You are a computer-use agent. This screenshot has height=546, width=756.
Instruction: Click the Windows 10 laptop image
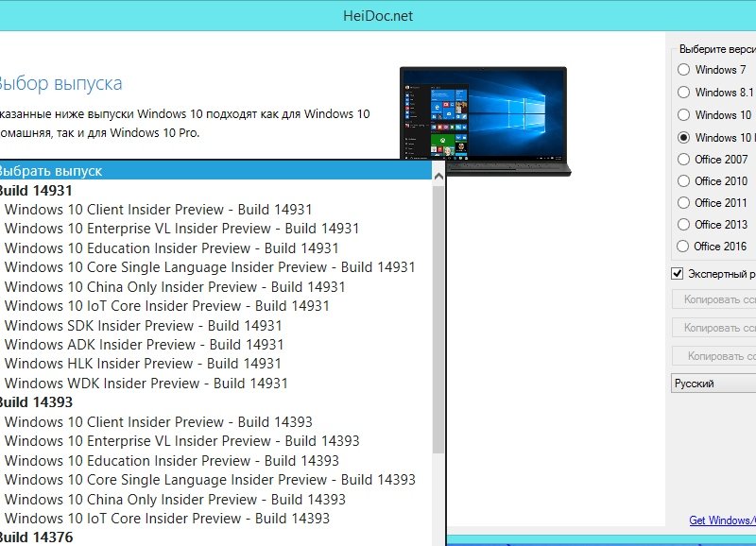tap(485, 121)
